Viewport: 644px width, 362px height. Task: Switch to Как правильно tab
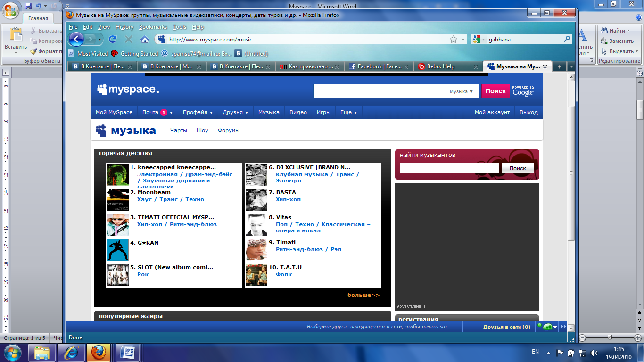click(x=310, y=66)
